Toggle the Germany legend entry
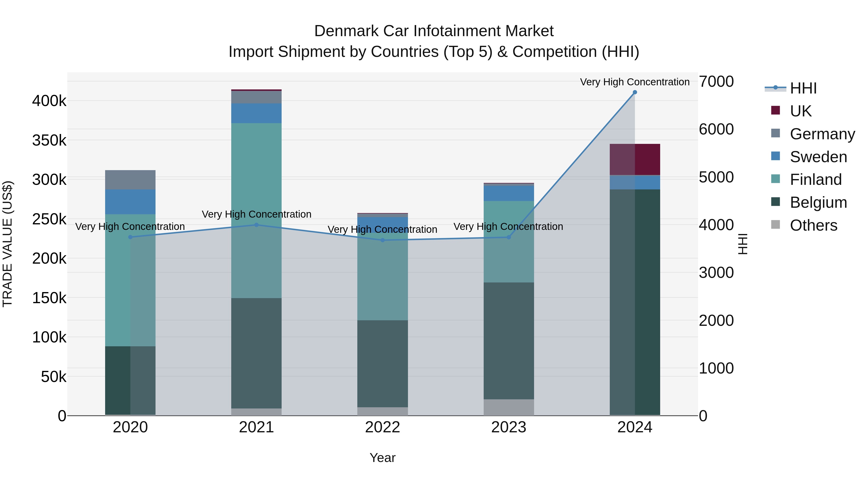 coord(813,134)
